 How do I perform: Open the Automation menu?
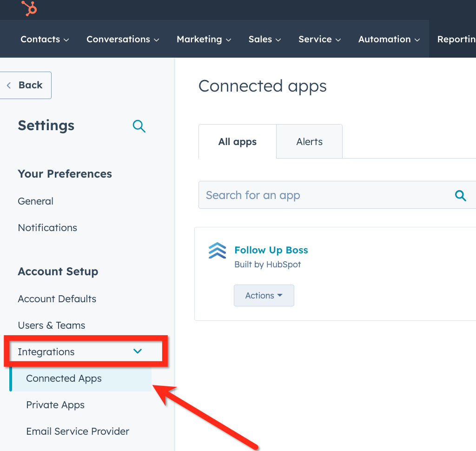389,39
